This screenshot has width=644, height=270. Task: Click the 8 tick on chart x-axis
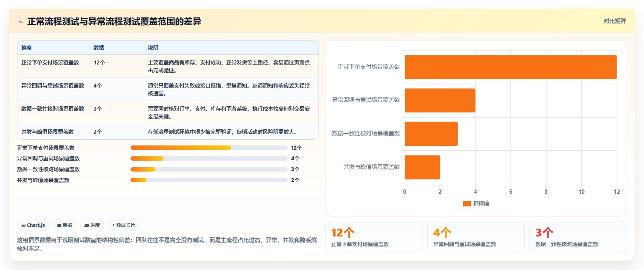546,192
